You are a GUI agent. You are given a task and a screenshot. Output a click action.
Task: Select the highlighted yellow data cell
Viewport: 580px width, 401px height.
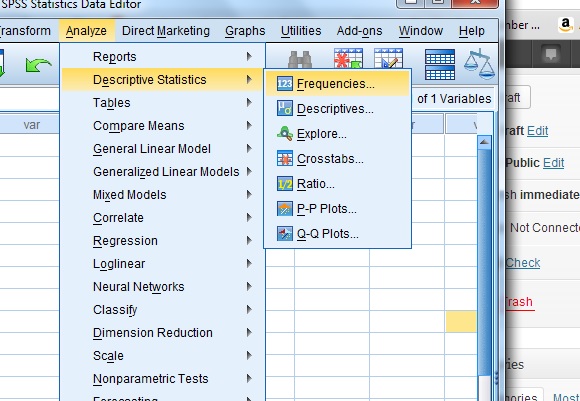click(x=461, y=321)
